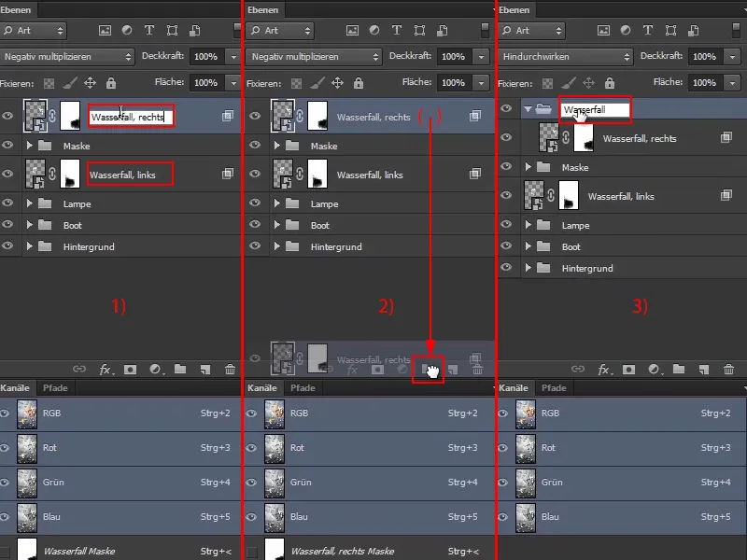The width and height of the screenshot is (747, 560).
Task: Click Wasserfall group name field in right panel
Action: coord(595,109)
